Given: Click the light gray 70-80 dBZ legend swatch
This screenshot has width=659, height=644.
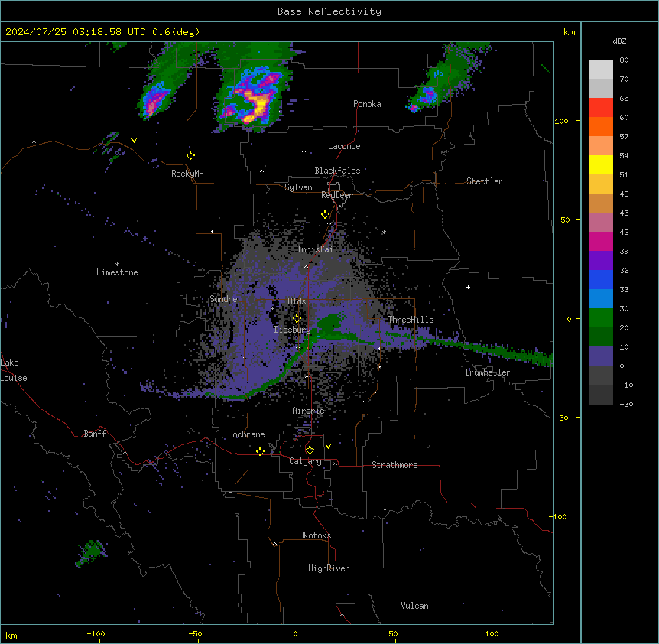Looking at the screenshot, I should tap(601, 70).
